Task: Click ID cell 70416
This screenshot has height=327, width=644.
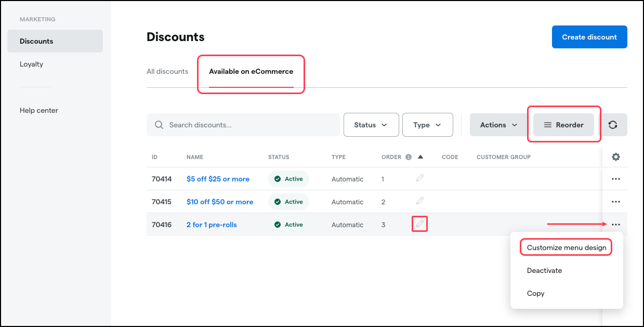Action: (162, 225)
